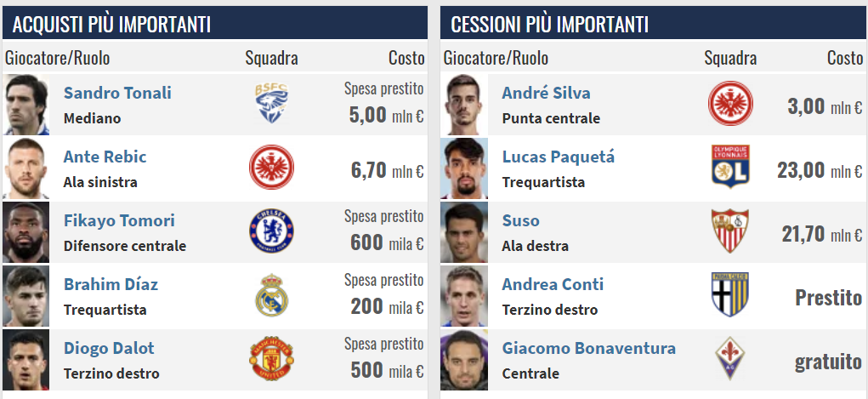Click André Silva's portrait thumbnail
The width and height of the screenshot is (868, 399).
(464, 104)
